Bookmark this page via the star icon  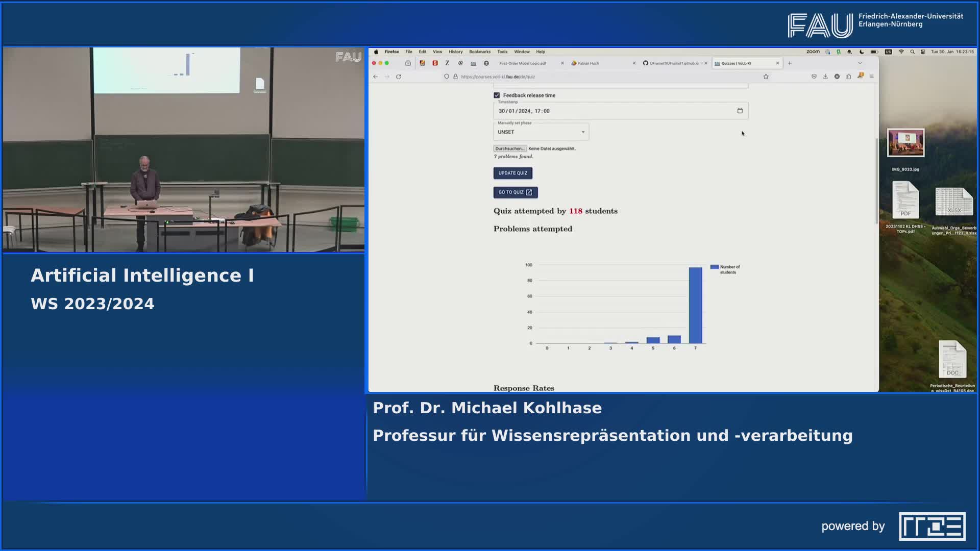[x=765, y=77]
